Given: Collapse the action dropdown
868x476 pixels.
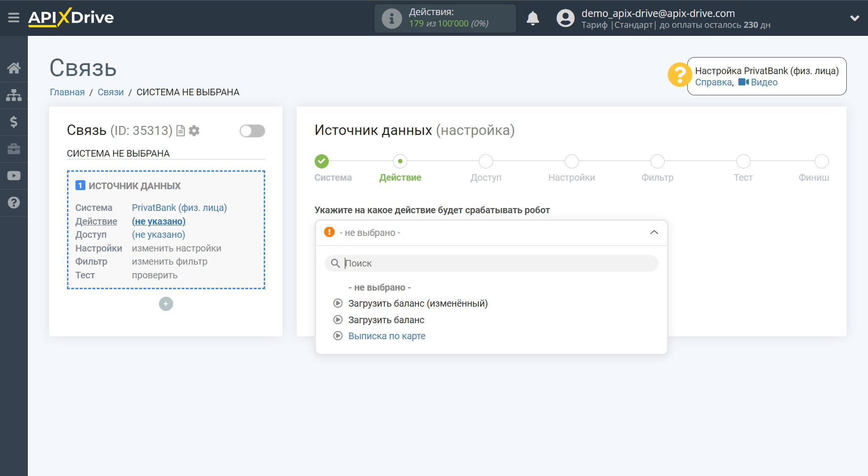Looking at the screenshot, I should coord(654,233).
